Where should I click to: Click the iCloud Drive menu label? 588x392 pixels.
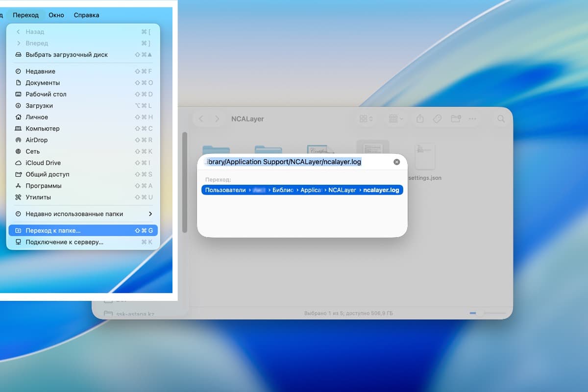[x=43, y=163]
